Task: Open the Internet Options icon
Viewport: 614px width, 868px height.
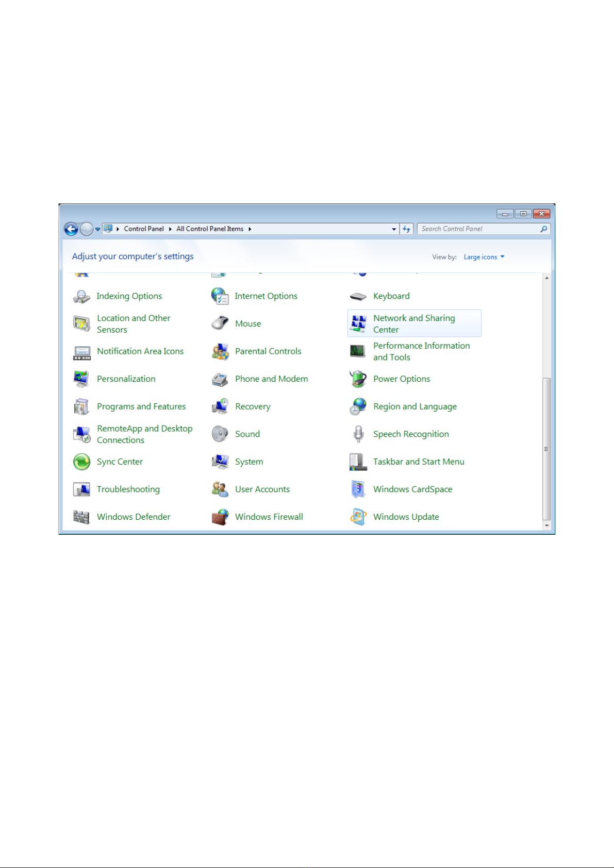Action: click(220, 296)
